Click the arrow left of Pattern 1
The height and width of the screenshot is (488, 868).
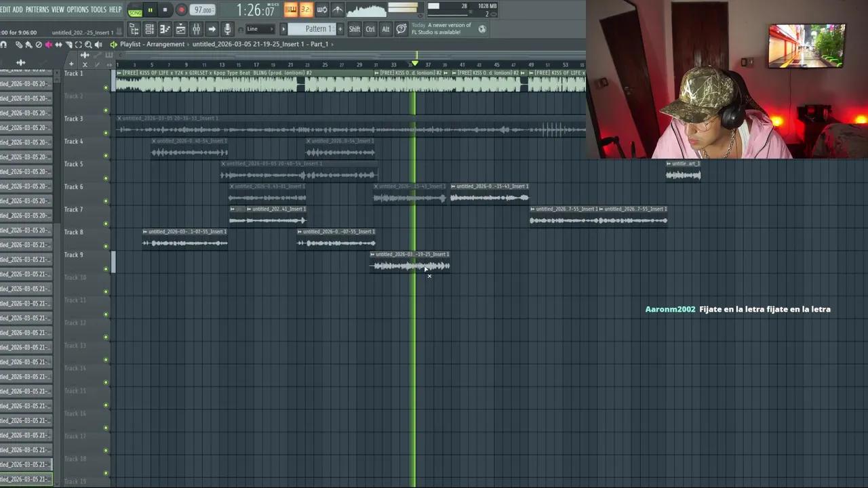pyautogui.click(x=283, y=29)
